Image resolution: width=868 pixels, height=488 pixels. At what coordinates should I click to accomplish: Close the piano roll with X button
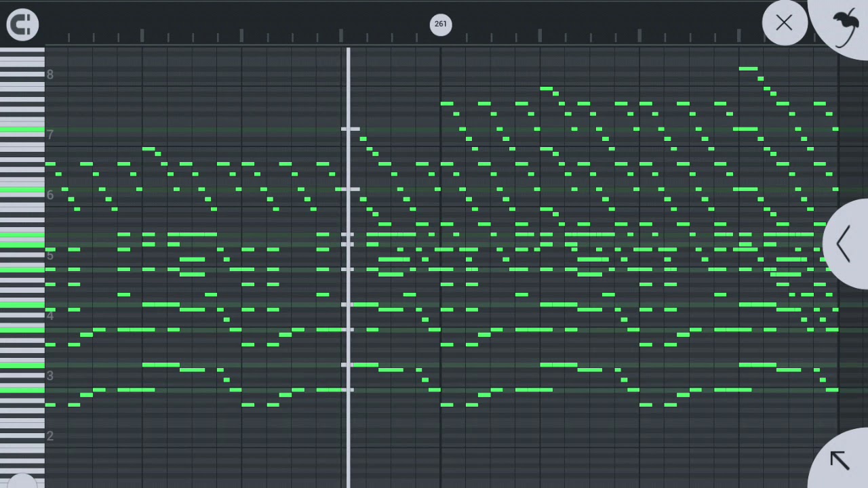coord(785,23)
